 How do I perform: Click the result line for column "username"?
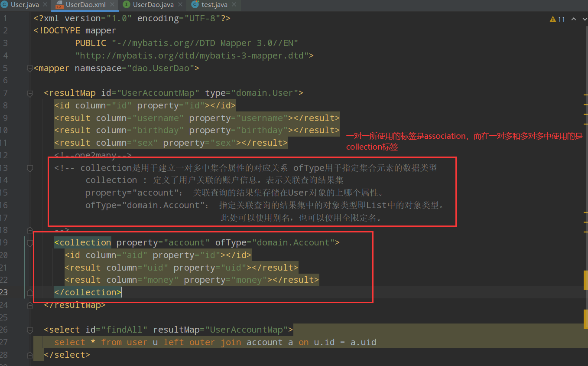point(197,118)
